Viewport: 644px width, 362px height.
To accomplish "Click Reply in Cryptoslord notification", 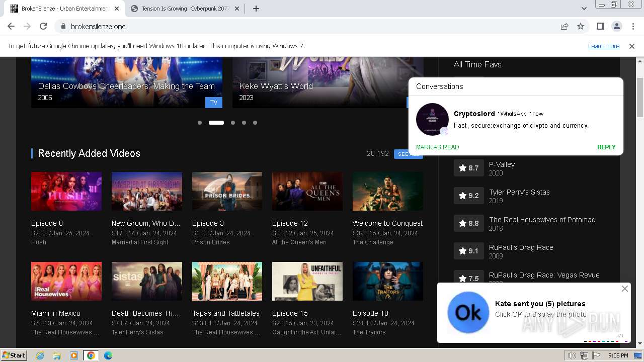I will [606, 147].
